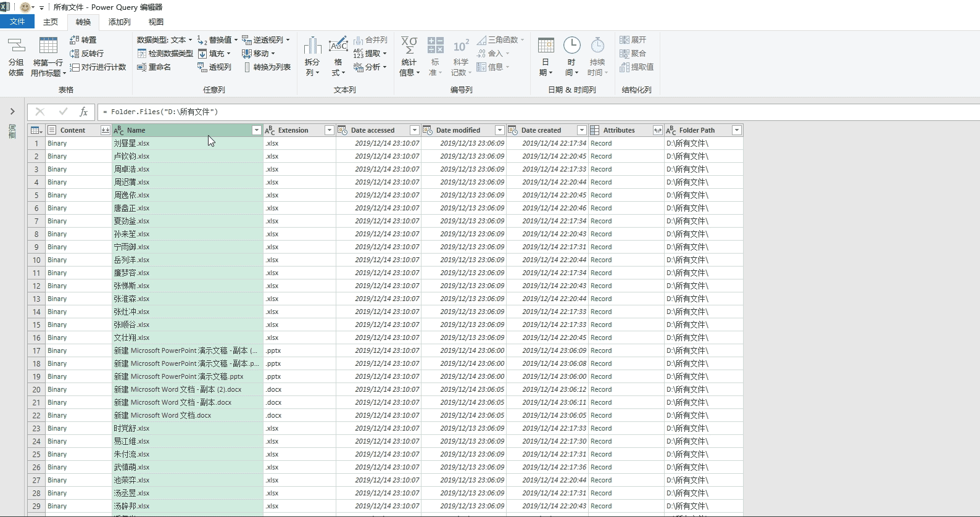Click the formula bar confirm checkmark icon

pos(63,112)
